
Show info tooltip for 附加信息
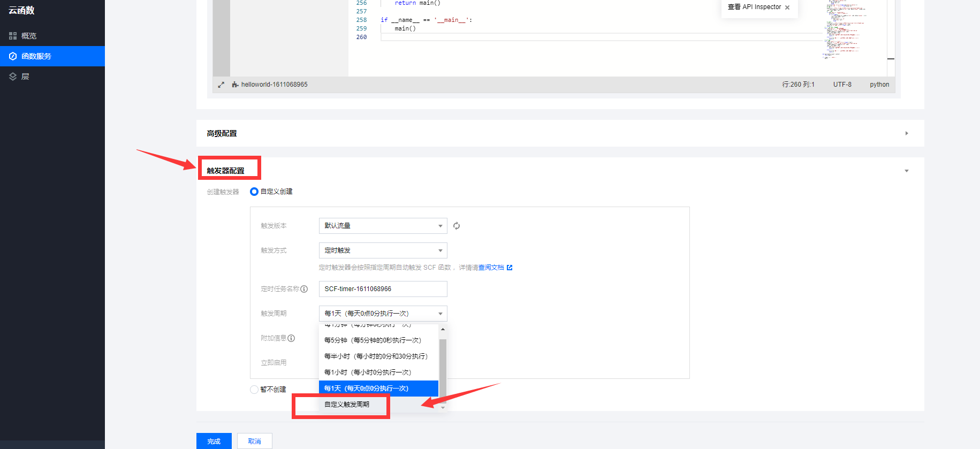(291, 338)
